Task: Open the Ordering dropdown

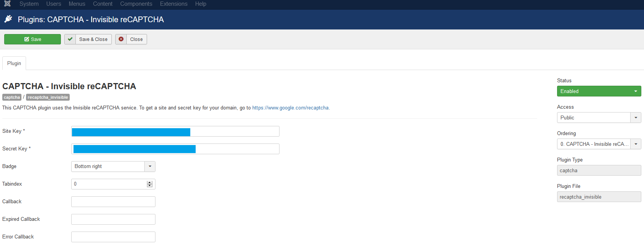Action: (599, 144)
